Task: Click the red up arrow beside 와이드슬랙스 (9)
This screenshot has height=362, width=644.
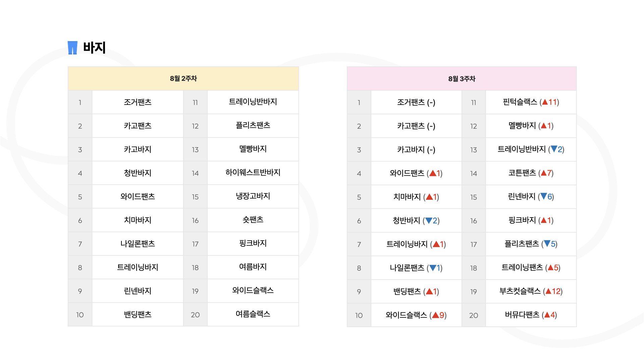Action: pyautogui.click(x=435, y=315)
